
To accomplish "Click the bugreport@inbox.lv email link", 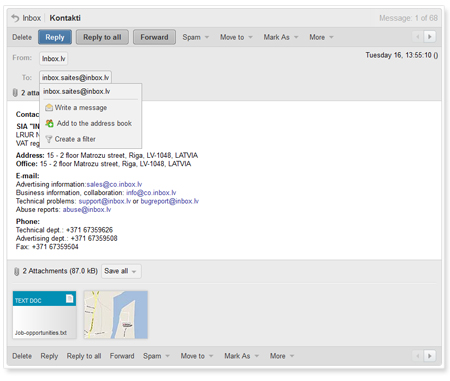I will click(x=169, y=201).
